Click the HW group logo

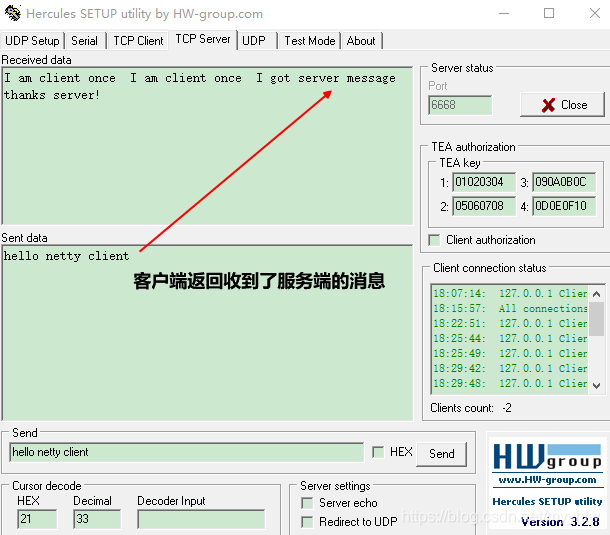547,457
